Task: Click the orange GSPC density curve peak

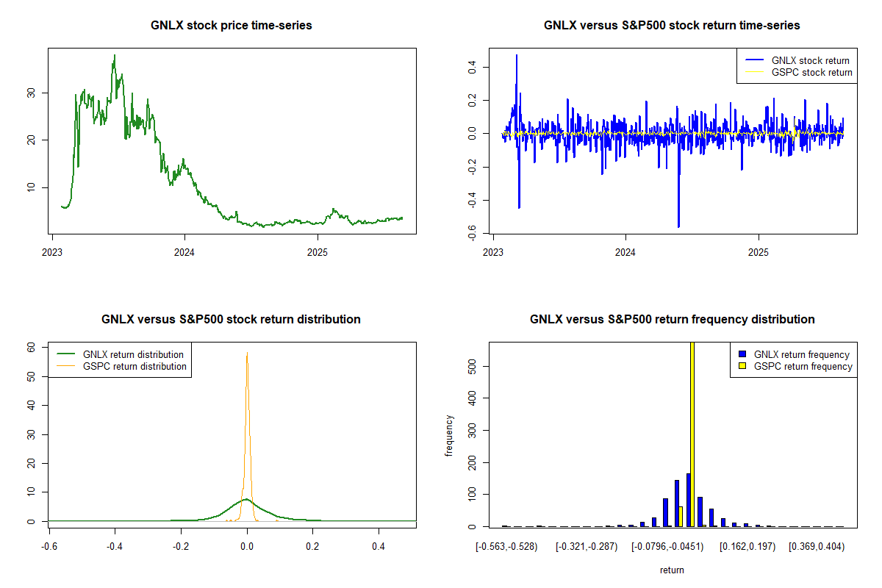Action: [247, 354]
